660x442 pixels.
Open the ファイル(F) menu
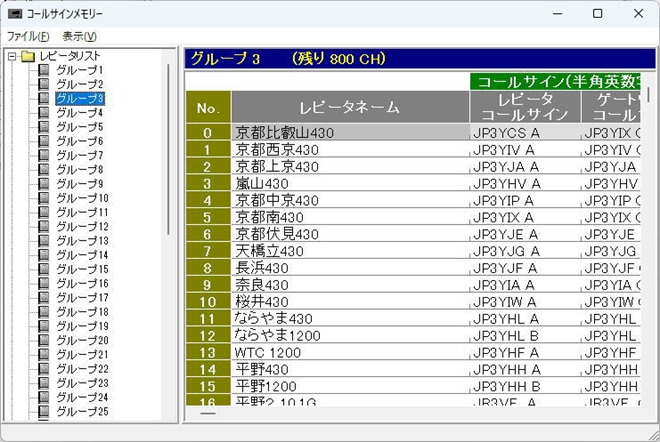27,36
